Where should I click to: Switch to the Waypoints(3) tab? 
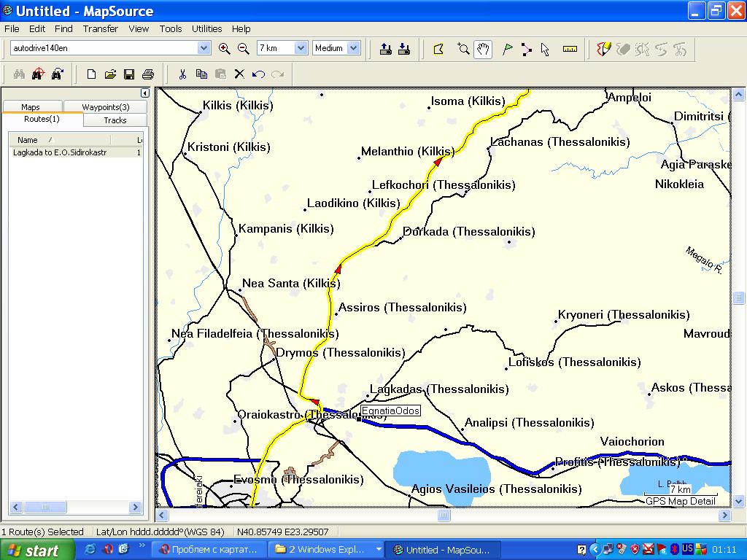coord(105,107)
